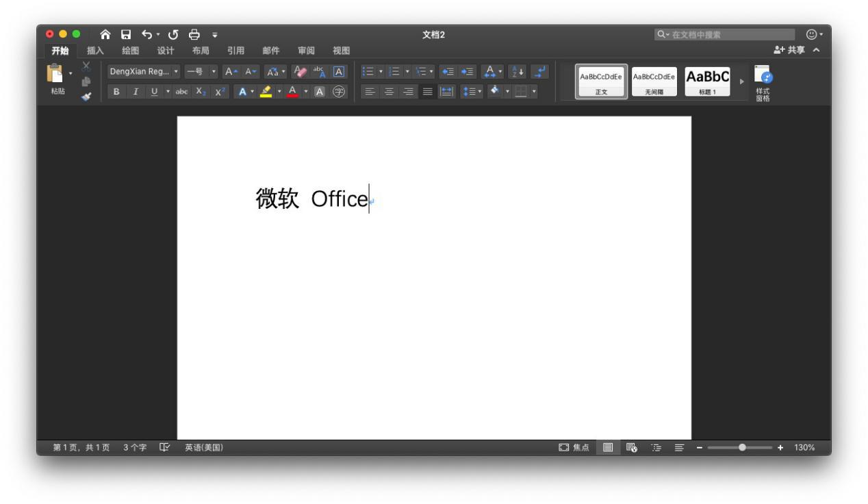The image size is (868, 504).
Task: Open the font size dropdown
Action: (214, 73)
